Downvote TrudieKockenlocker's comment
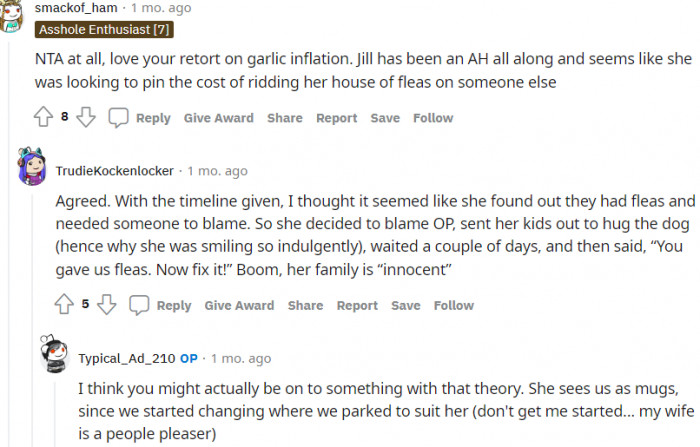 click(x=107, y=304)
